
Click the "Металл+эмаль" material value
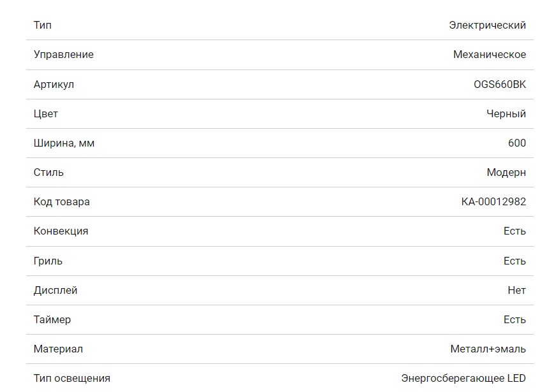click(488, 349)
